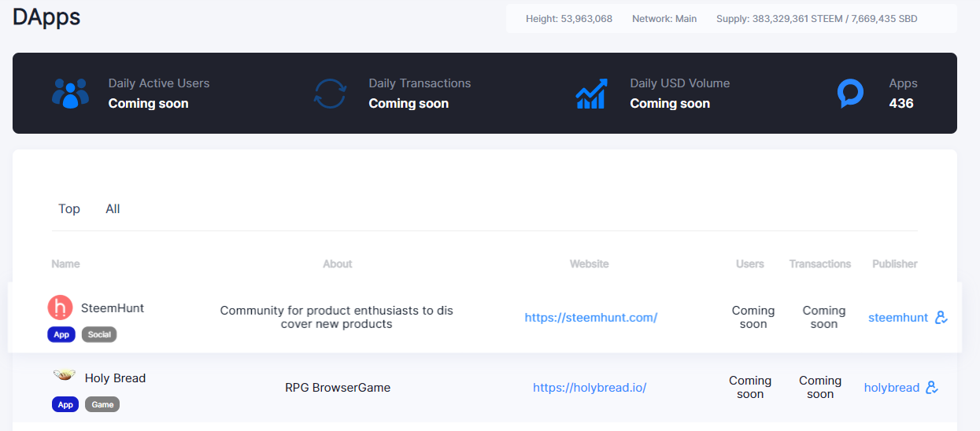This screenshot has width=980, height=431.
Task: Click Coming soon under Holy Bread Transactions column
Action: [820, 387]
